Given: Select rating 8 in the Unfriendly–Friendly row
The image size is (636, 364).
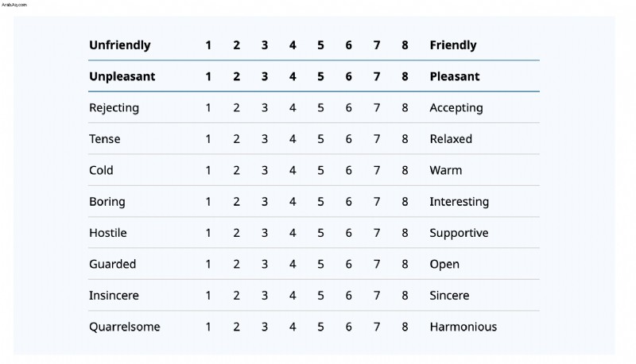Looking at the screenshot, I should [x=405, y=45].
